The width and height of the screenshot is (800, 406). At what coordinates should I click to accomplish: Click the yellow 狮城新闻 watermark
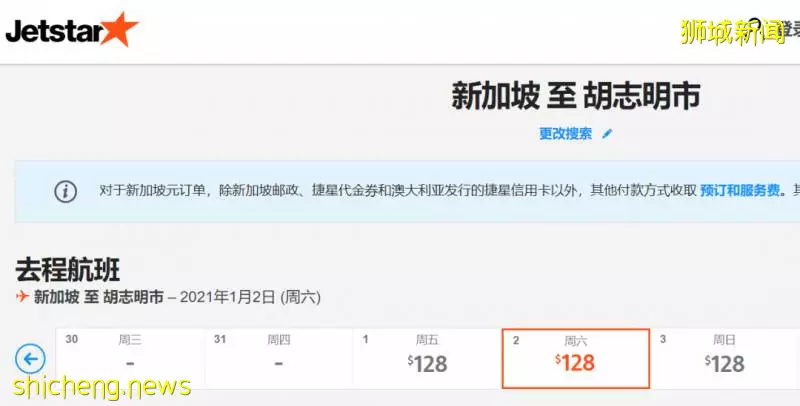point(733,32)
